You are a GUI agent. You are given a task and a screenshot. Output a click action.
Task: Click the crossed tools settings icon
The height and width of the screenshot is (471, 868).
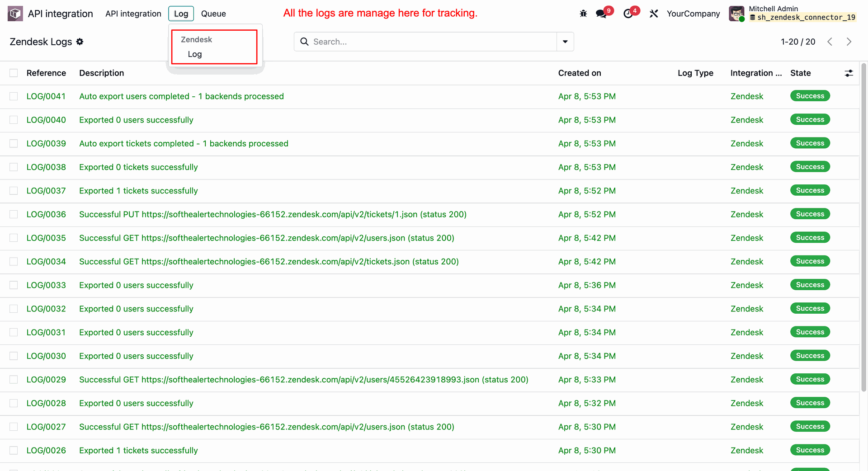[x=654, y=14]
